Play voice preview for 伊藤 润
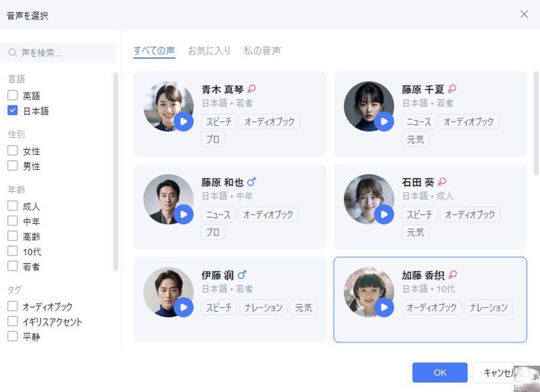The height and width of the screenshot is (392, 540). tap(184, 307)
